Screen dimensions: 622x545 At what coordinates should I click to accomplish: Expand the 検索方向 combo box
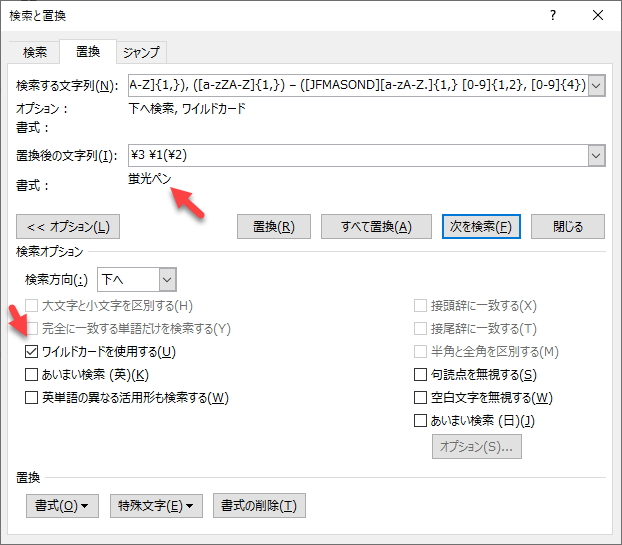point(167,279)
